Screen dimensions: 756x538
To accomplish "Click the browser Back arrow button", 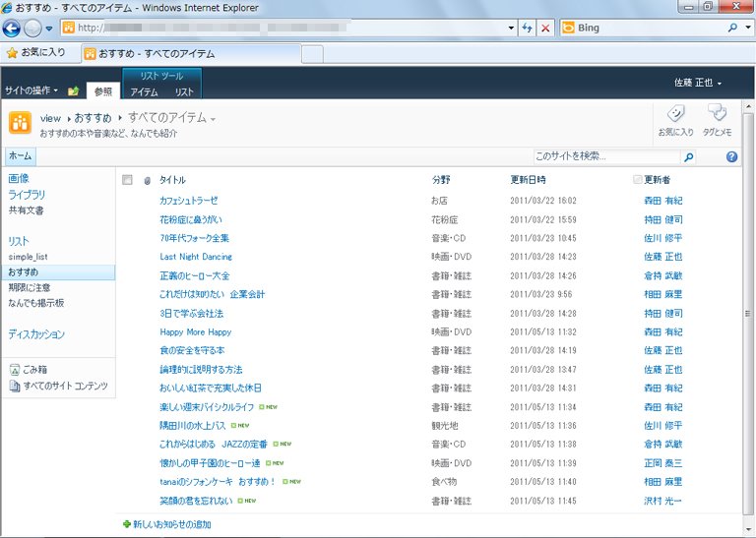I will pyautogui.click(x=11, y=29).
